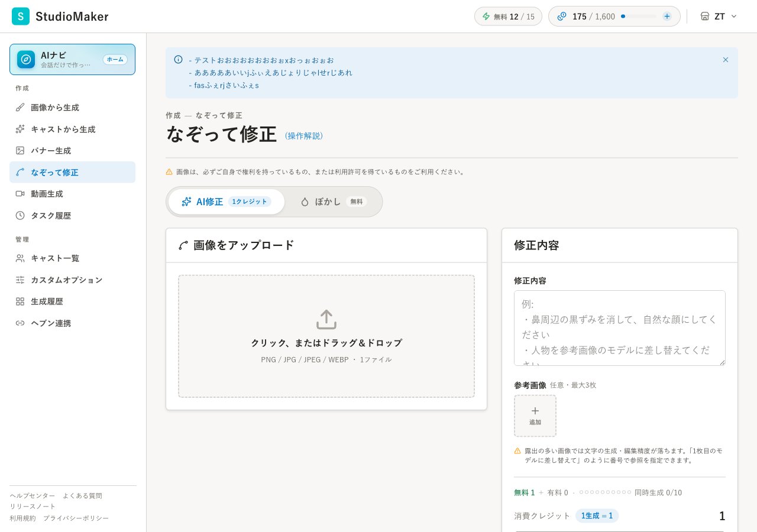Click the curve icon beside 画像をアップロード heading
Screen dimensions: 757x532
pos(183,245)
